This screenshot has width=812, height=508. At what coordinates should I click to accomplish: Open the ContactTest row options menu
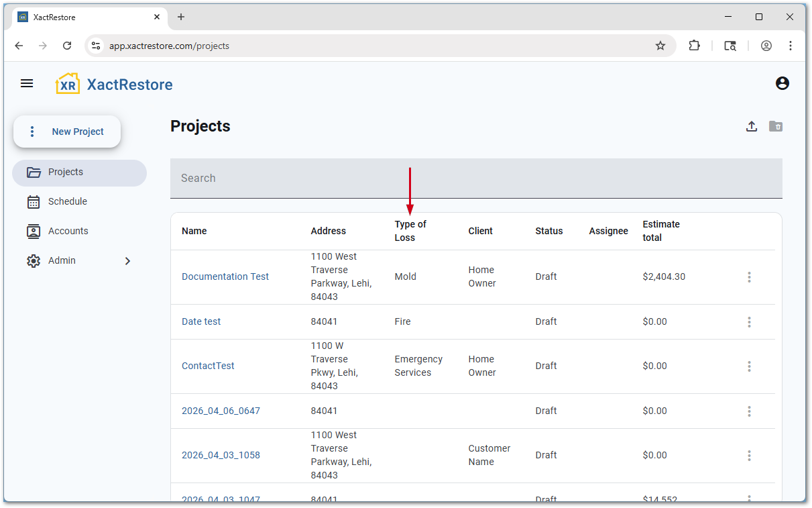(x=749, y=366)
